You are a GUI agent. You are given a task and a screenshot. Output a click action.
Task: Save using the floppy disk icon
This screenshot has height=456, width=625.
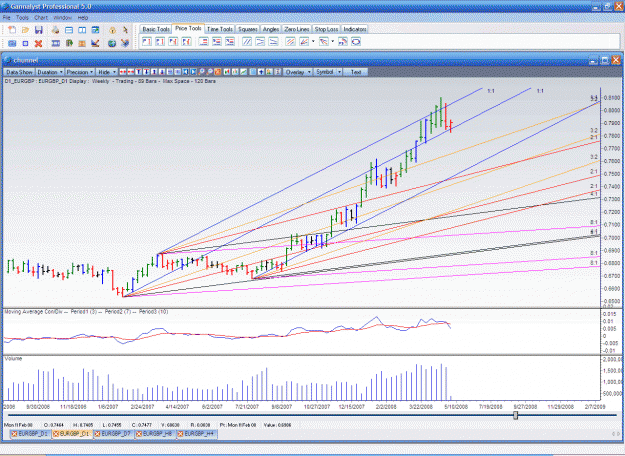(39, 30)
